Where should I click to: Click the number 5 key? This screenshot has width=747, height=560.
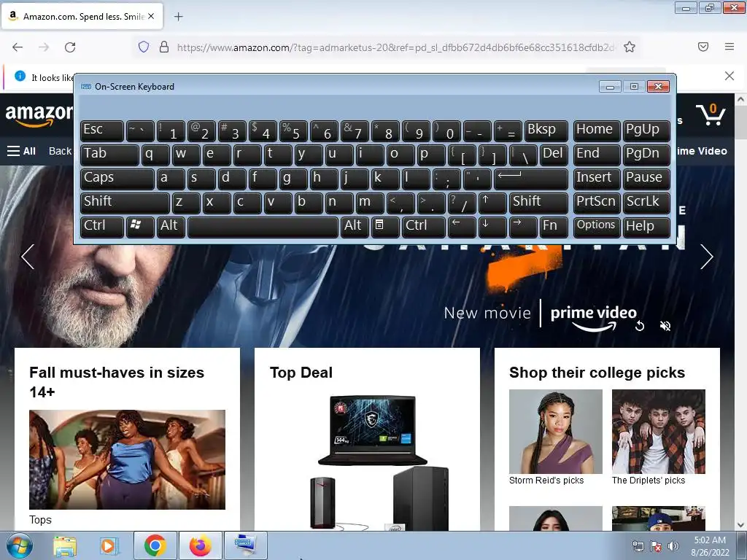tap(293, 131)
